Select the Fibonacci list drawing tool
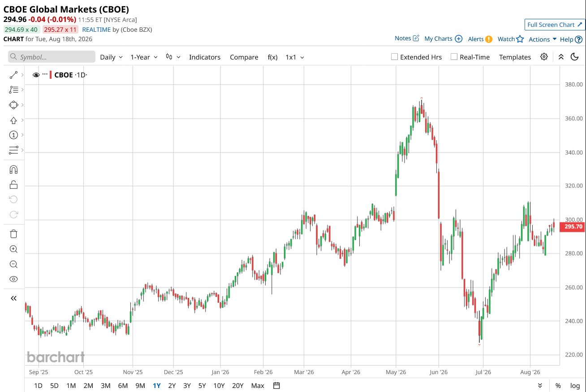 13,90
